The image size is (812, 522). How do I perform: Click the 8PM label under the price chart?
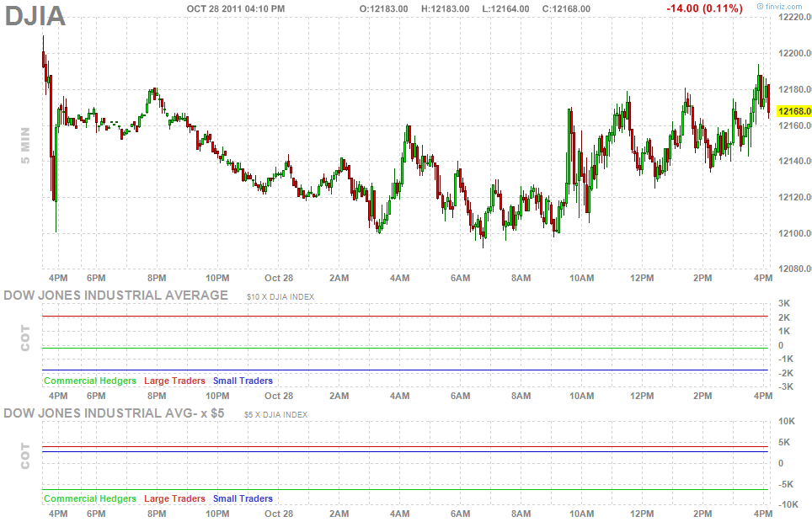point(157,278)
